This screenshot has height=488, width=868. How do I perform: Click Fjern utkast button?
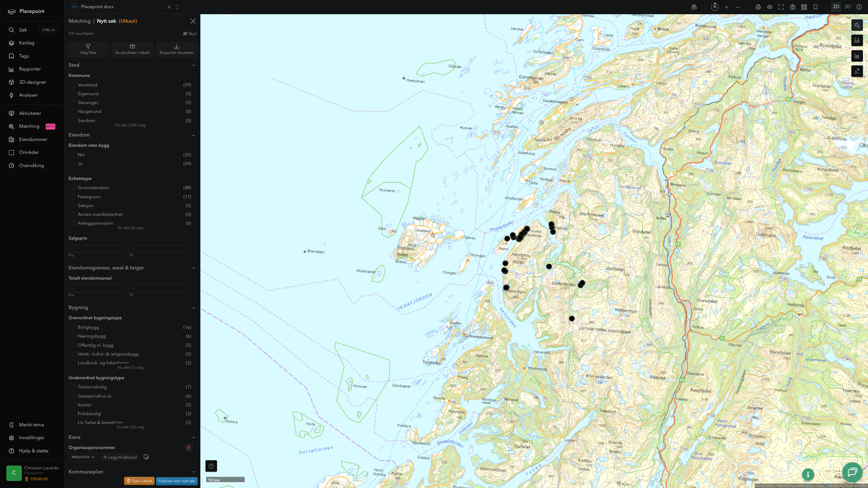click(139, 481)
